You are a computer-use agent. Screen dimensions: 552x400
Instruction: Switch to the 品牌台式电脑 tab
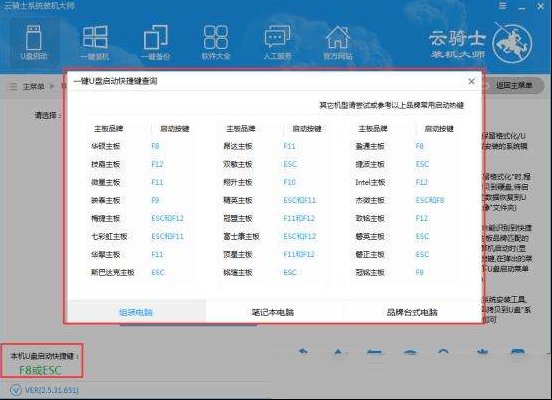412,312
